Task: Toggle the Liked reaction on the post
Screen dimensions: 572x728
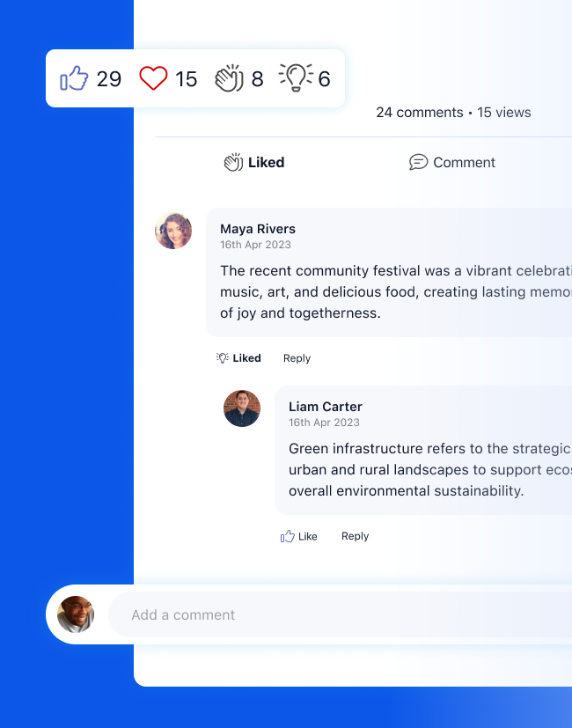Action: [x=253, y=162]
